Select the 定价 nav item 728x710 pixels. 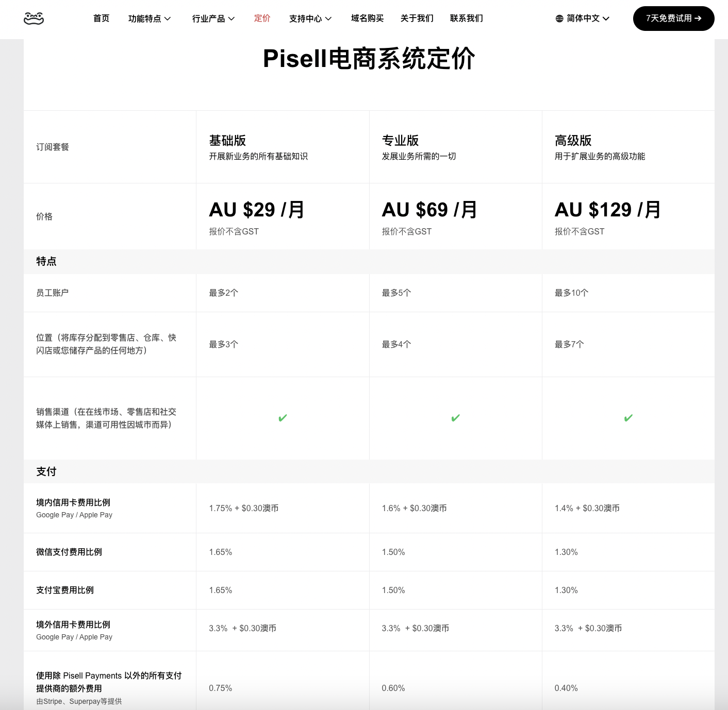pos(262,19)
